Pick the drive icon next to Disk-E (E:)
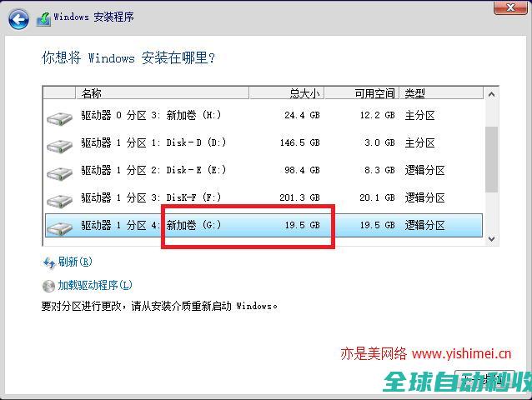The width and height of the screenshot is (532, 400). (59, 172)
